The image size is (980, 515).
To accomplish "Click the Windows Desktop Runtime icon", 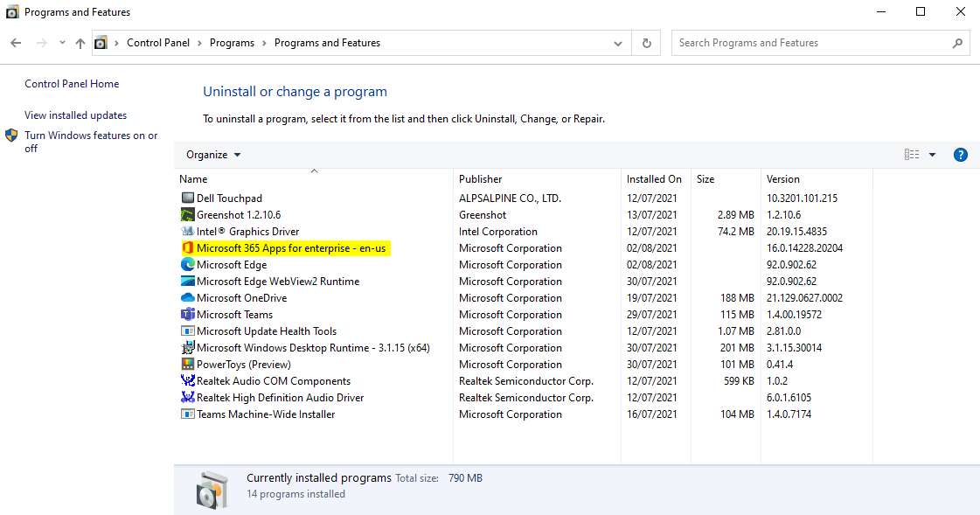I will [x=187, y=348].
